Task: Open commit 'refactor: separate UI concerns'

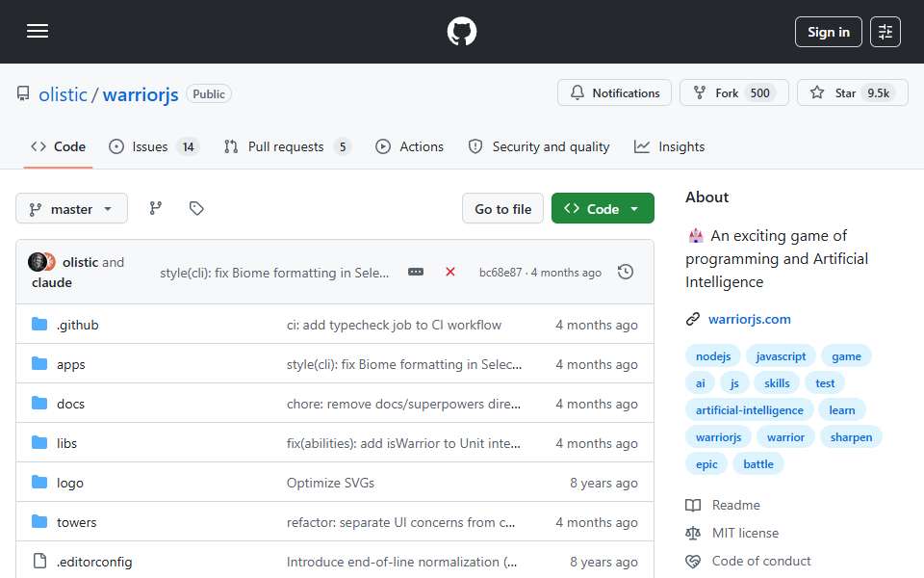Action: click(x=400, y=522)
